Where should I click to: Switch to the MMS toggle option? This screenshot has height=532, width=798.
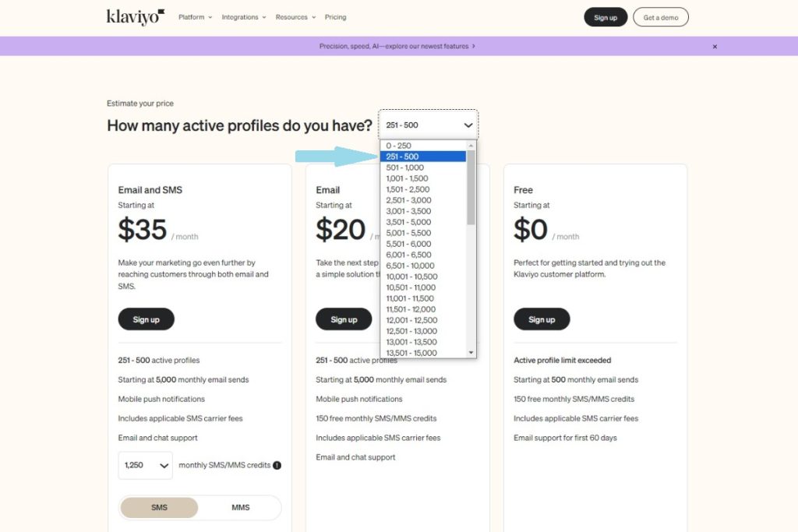coord(240,508)
